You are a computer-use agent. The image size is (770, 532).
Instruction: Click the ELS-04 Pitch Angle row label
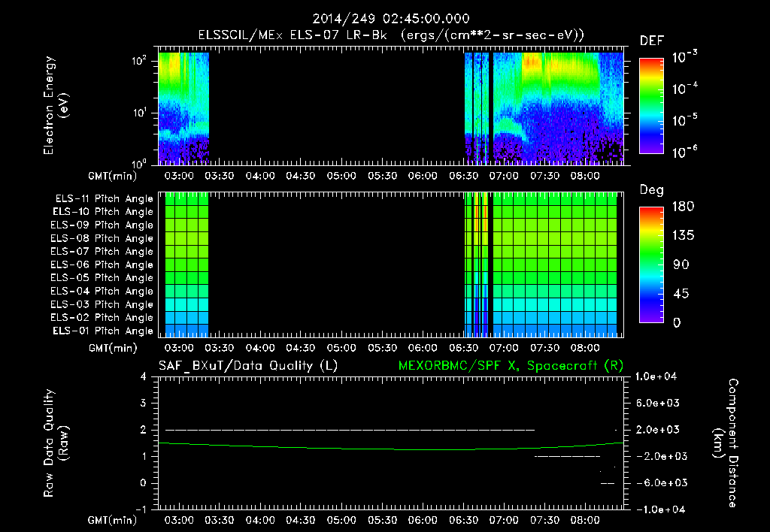click(102, 291)
